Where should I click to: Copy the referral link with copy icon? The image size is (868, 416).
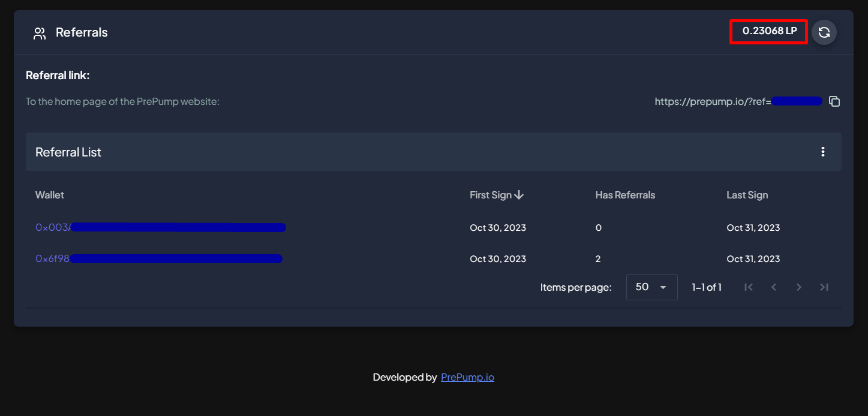point(834,101)
